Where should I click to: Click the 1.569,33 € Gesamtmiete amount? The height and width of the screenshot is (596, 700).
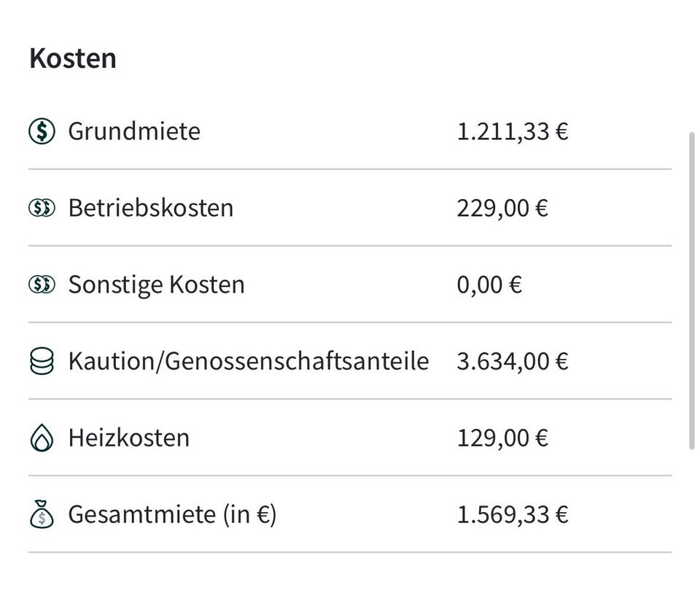tap(512, 514)
